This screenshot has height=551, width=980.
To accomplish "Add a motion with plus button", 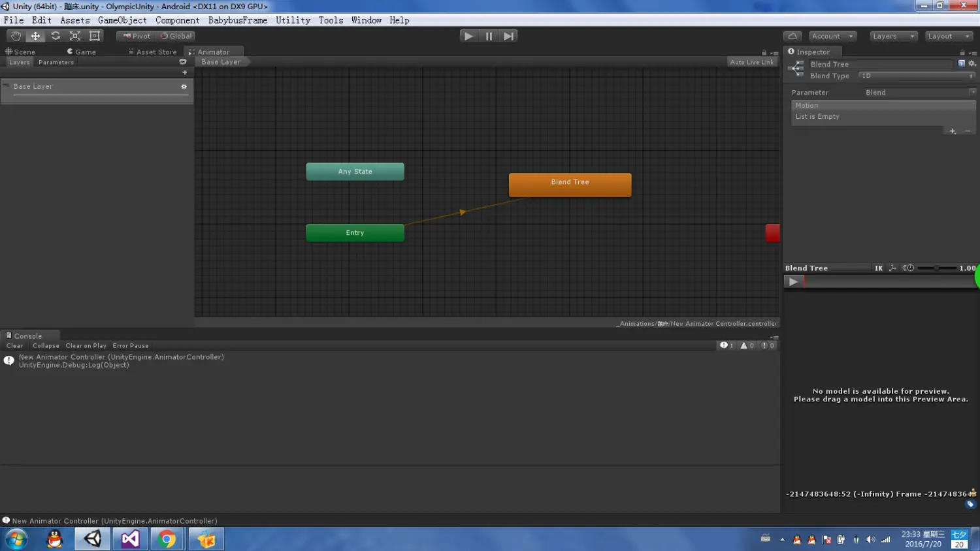I will [x=953, y=131].
